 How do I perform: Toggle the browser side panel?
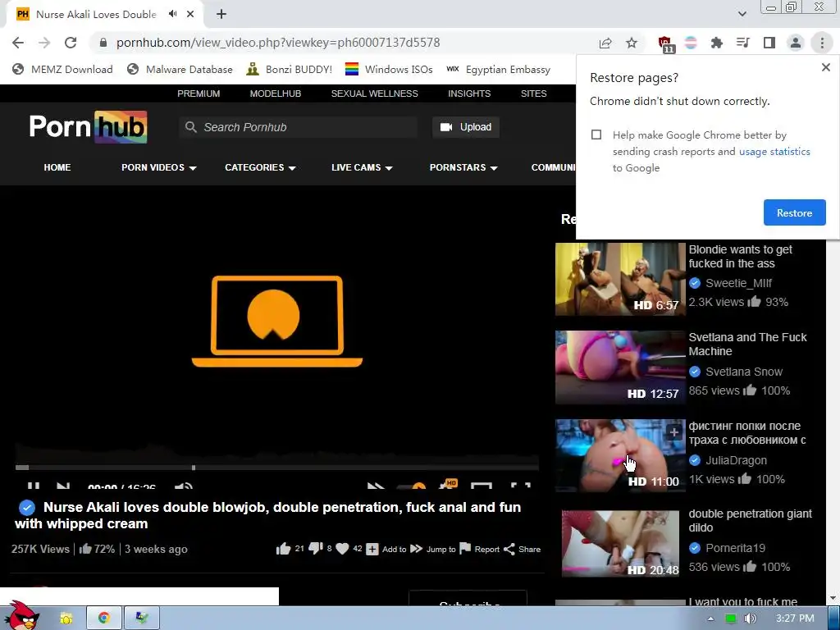[x=769, y=43]
